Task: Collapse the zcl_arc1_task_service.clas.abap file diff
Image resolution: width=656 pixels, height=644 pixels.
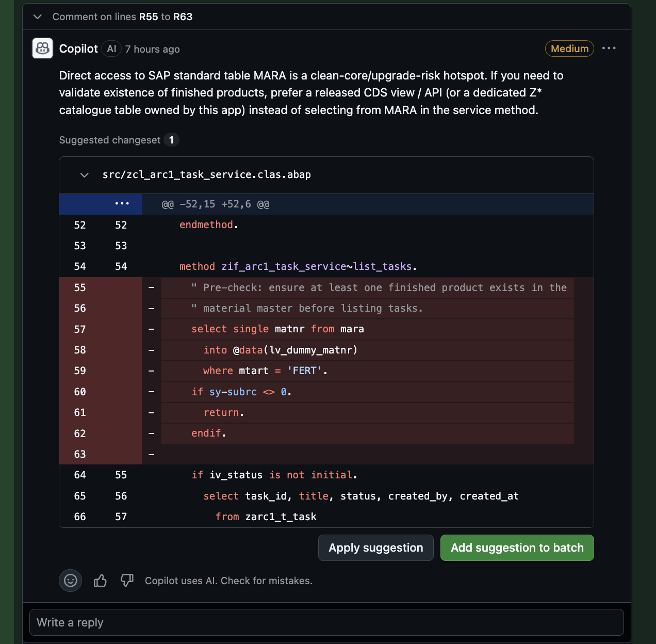Action: coord(85,175)
